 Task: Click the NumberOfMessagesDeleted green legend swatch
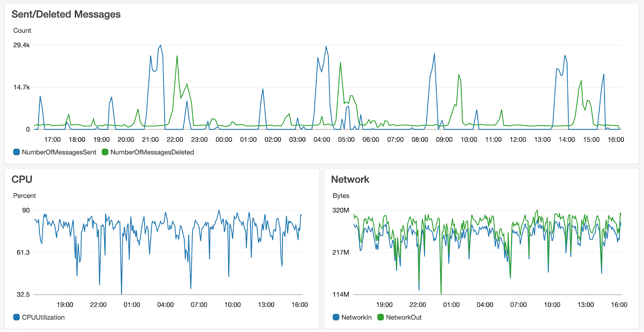point(105,152)
